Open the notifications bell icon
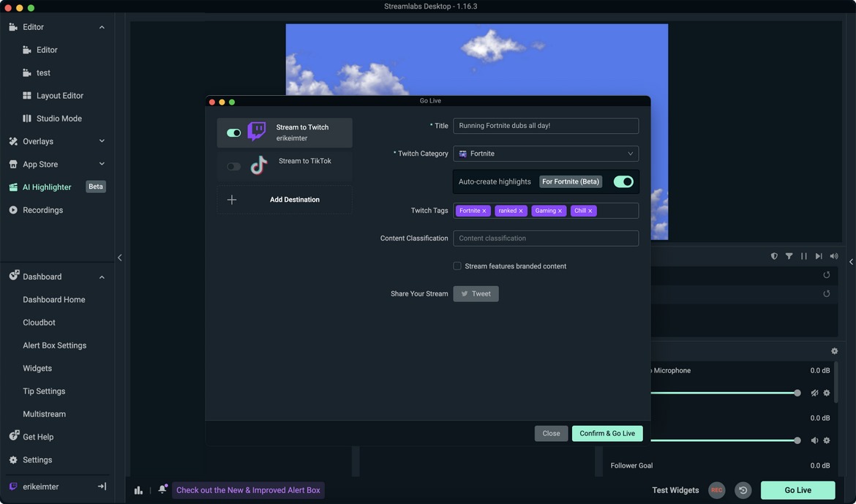Viewport: 856px width, 504px height. click(162, 489)
